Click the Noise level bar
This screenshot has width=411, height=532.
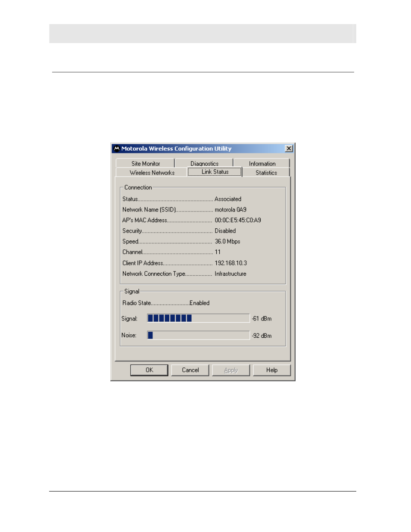[x=198, y=335]
